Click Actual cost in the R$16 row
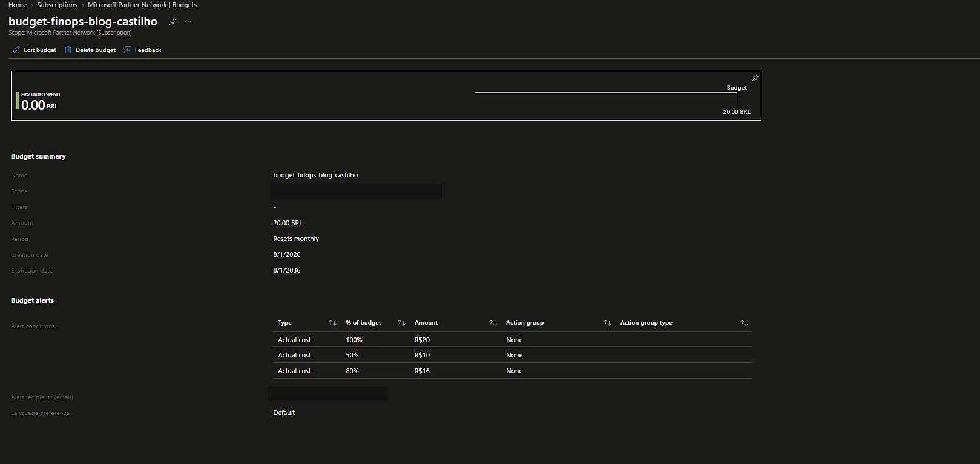 (x=294, y=371)
